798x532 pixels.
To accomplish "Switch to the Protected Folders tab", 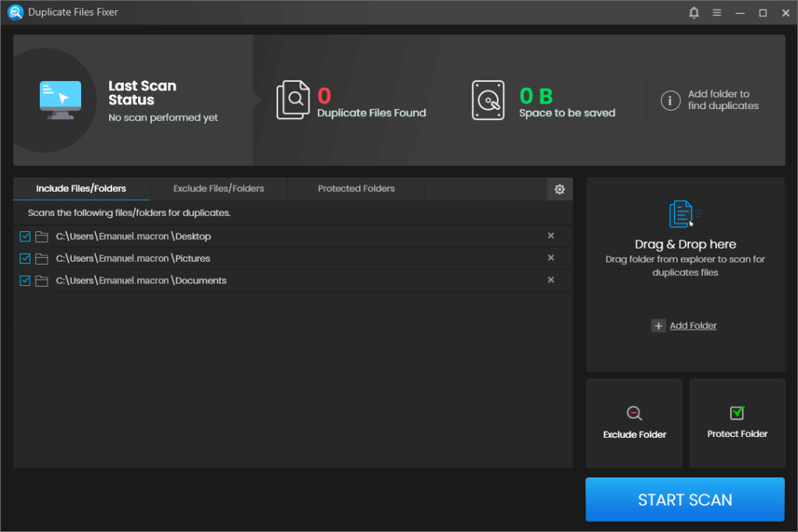I will click(356, 188).
